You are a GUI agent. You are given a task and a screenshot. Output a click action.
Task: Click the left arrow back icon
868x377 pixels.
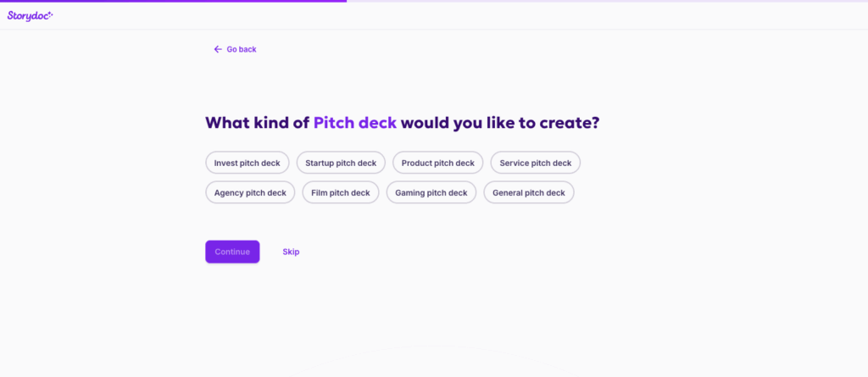218,49
